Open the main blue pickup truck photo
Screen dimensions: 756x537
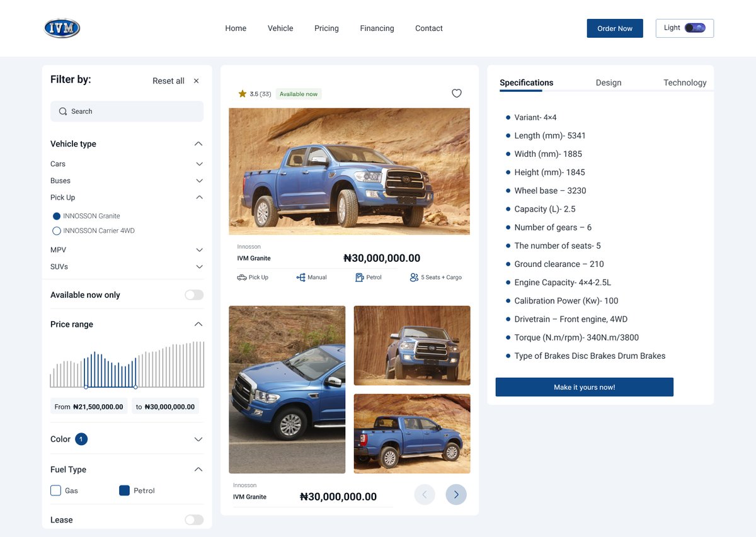349,171
